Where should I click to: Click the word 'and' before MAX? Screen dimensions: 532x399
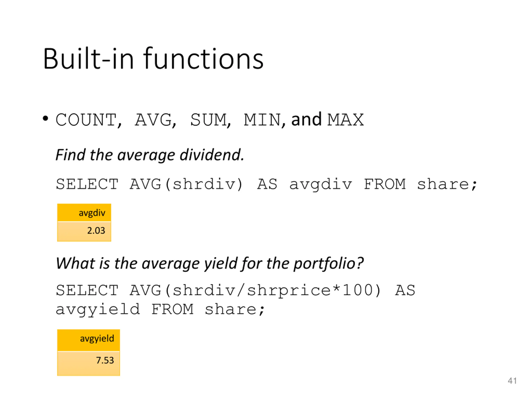[x=306, y=119]
